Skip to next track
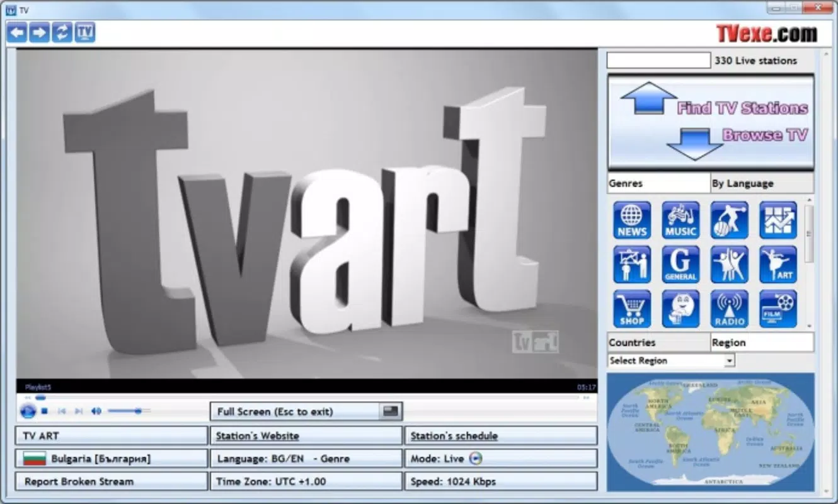Screen dimensions: 838x504 pyautogui.click(x=79, y=411)
